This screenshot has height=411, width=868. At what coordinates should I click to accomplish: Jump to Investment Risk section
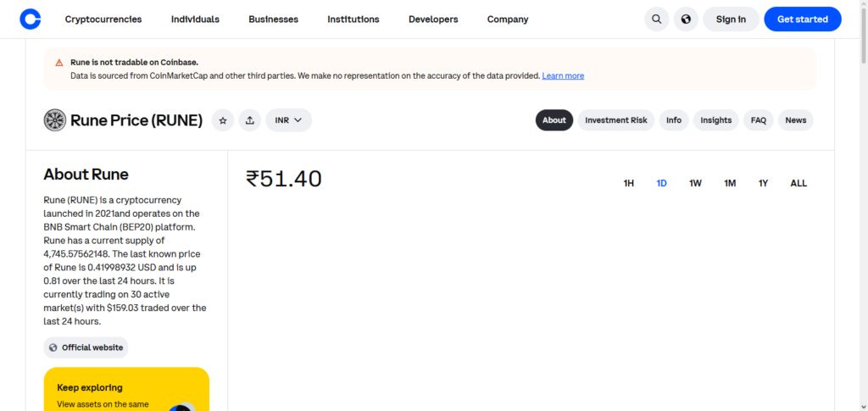pos(616,120)
